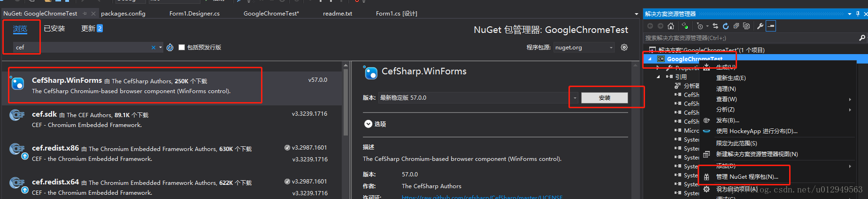This screenshot has height=199, width=868.
Task: Open the GoogleChromeTest* tab
Action: [271, 14]
